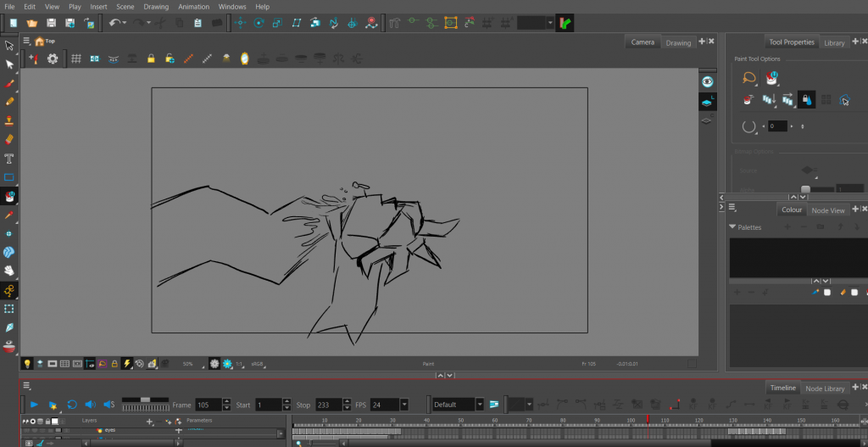The height and width of the screenshot is (447, 868).
Task: Toggle the eye visibility icon beside camera view
Action: pos(707,81)
